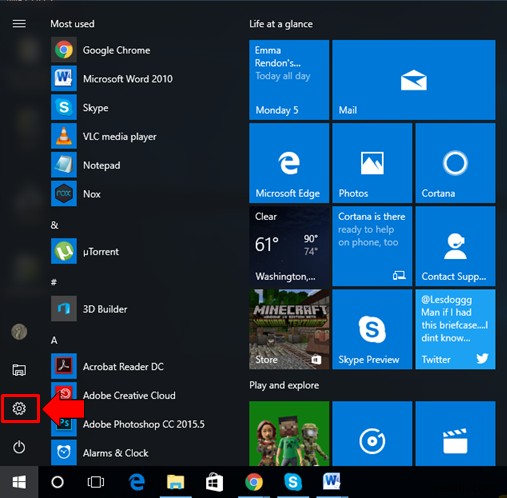This screenshot has width=507, height=498.
Task: Start VLC media player
Action: (133, 136)
